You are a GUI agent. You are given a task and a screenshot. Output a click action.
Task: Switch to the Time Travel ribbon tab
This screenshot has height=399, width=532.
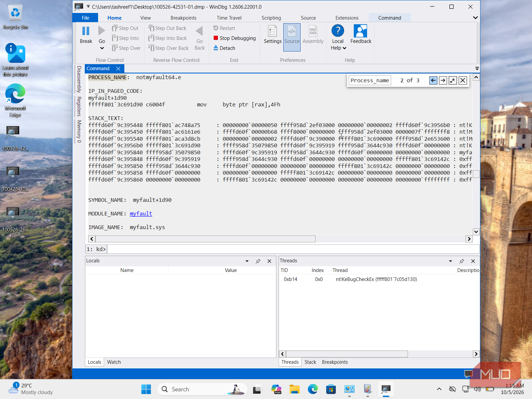tap(229, 18)
